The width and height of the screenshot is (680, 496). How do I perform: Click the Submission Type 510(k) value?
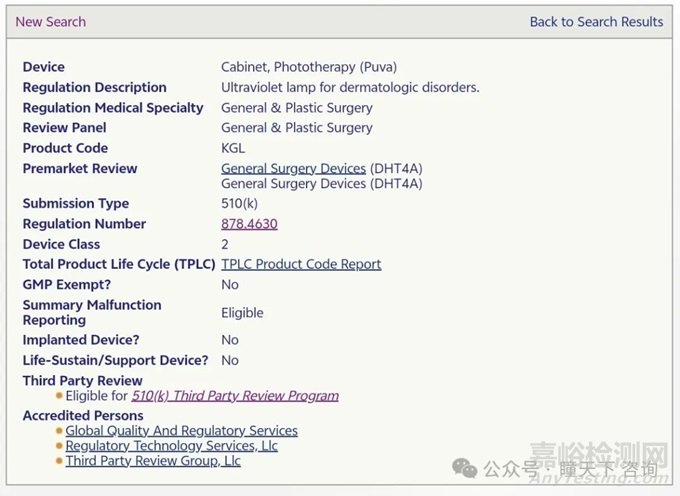(239, 203)
